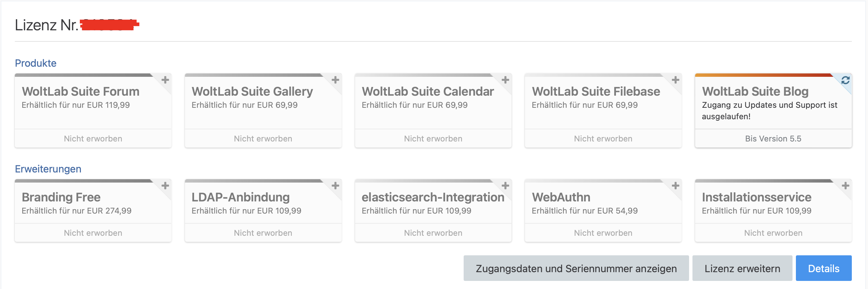The width and height of the screenshot is (868, 289).
Task: Add WebAuthn extension via plus icon
Action: pyautogui.click(x=675, y=186)
